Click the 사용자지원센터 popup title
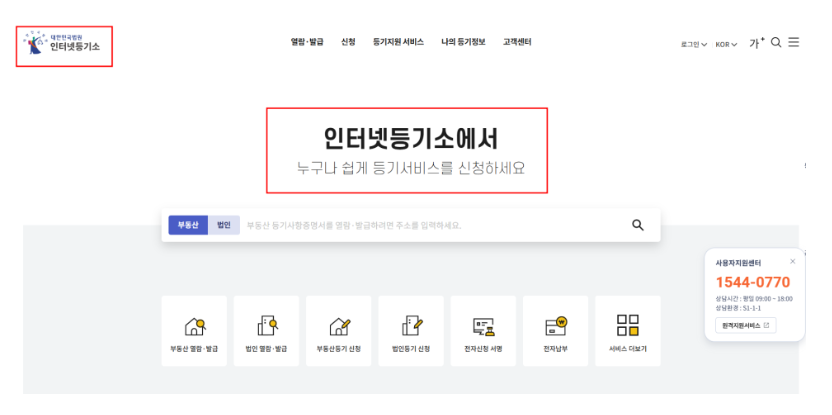This screenshot has height=415, width=832. point(738,263)
